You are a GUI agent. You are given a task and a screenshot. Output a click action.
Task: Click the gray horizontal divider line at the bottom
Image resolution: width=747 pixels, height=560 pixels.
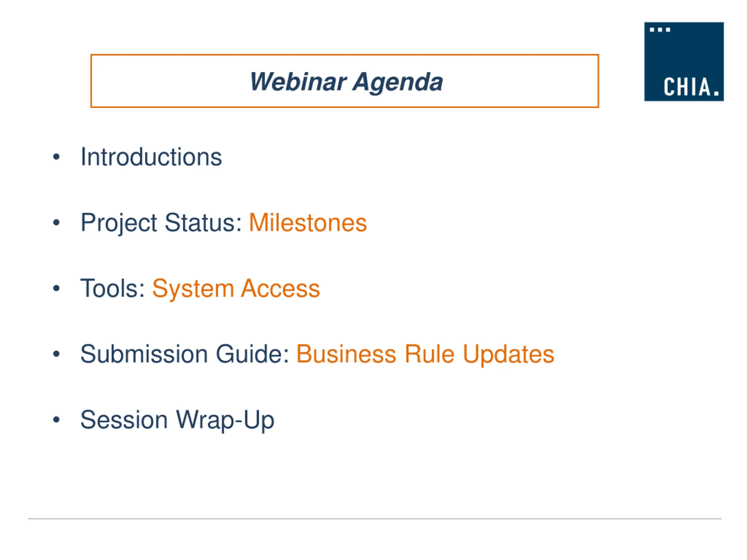[375, 519]
